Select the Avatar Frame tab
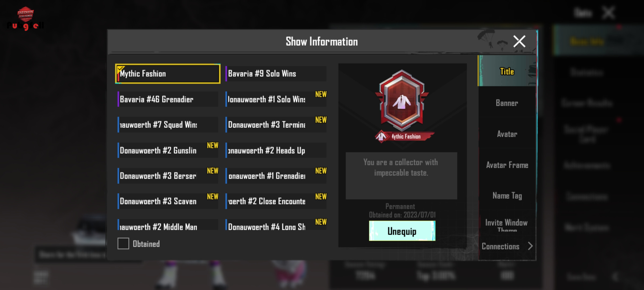The width and height of the screenshot is (644, 290). [x=507, y=165]
